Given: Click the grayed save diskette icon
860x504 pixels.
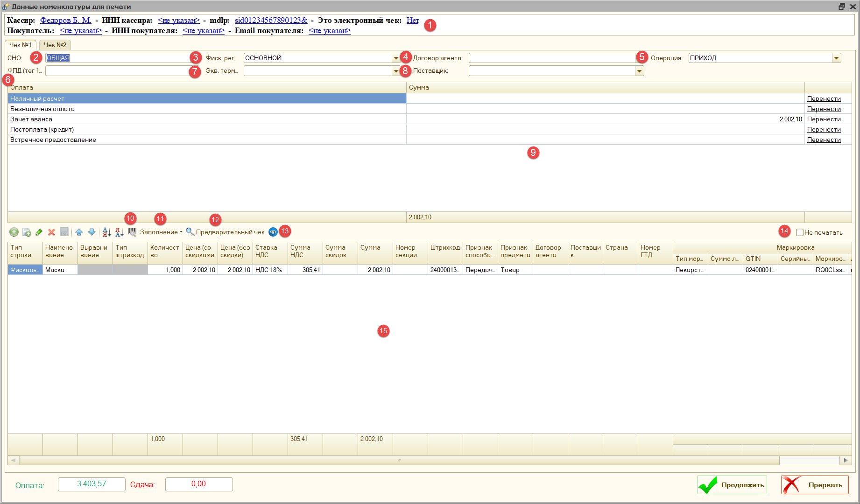Looking at the screenshot, I should [64, 232].
